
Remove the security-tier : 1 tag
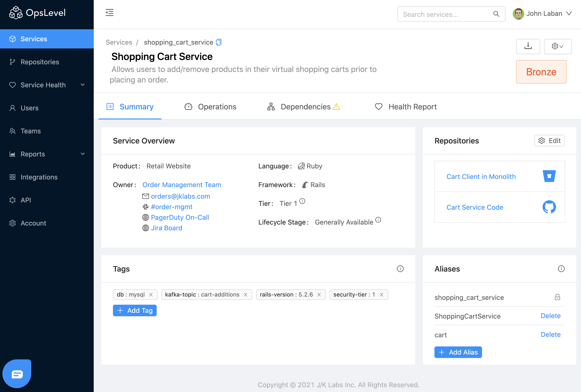382,295
